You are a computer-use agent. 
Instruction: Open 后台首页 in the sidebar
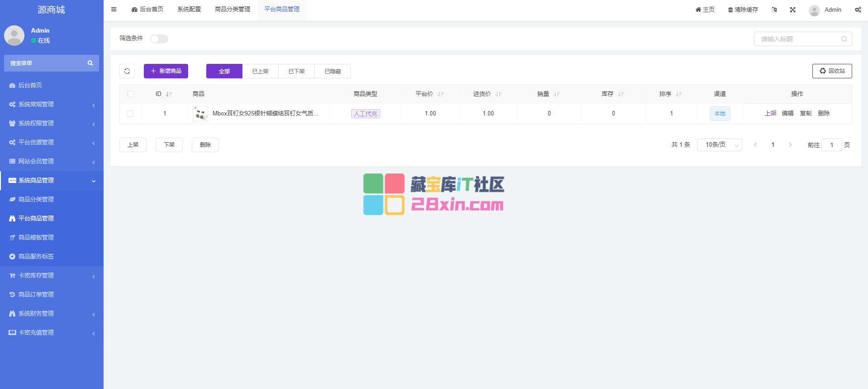tap(52, 85)
